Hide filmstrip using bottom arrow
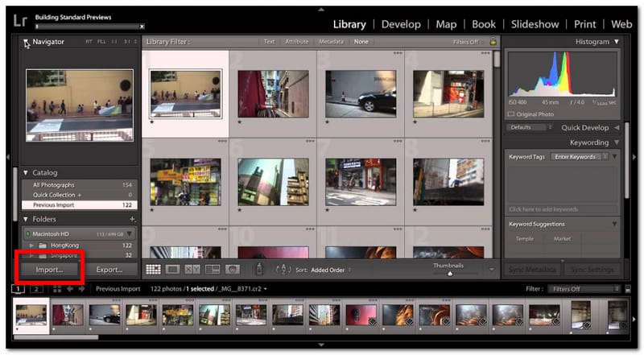This screenshot has height=355, width=644. (x=321, y=345)
